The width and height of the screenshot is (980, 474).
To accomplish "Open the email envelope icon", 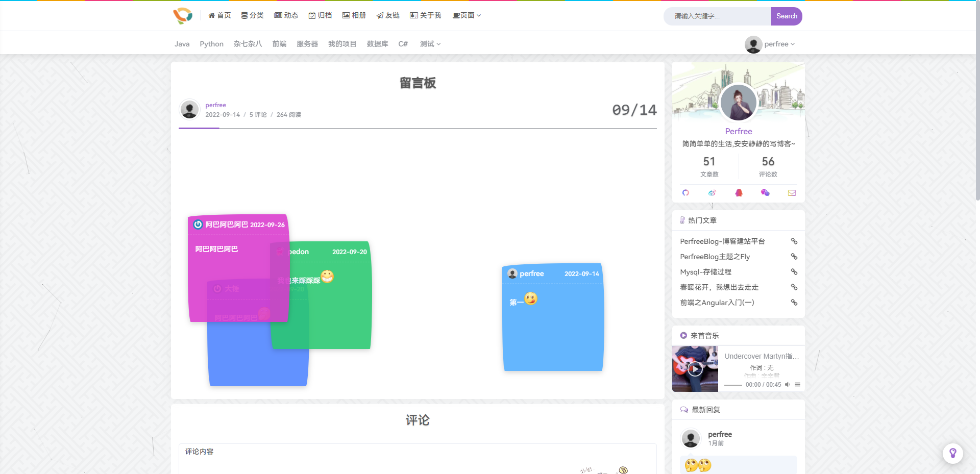I will pyautogui.click(x=792, y=193).
